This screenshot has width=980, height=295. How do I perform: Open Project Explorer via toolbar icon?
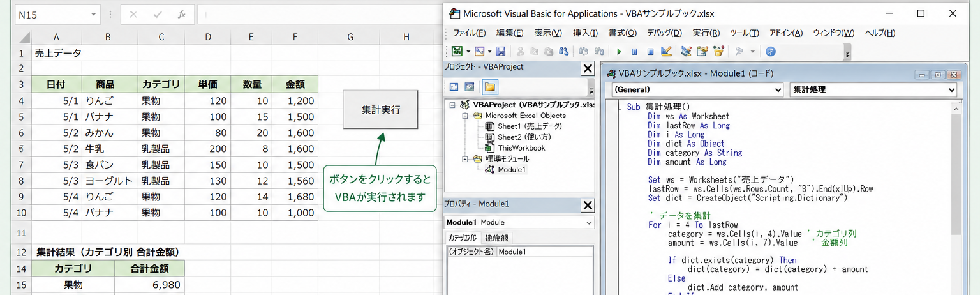686,51
